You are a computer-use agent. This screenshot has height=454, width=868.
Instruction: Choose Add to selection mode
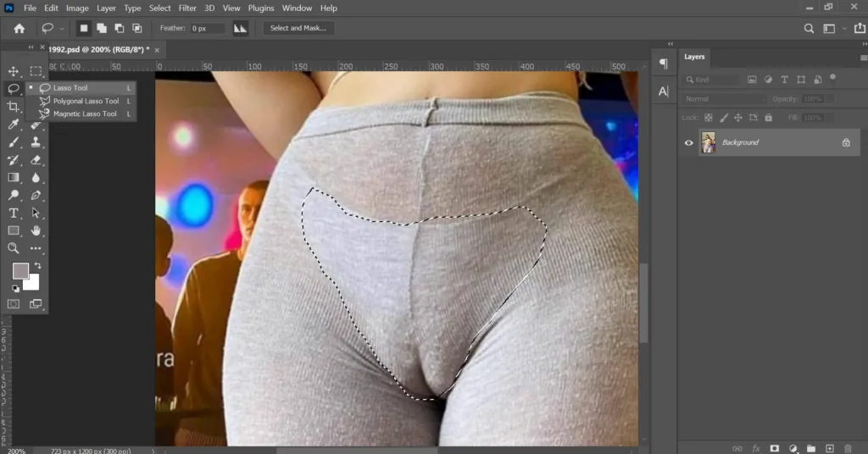click(101, 28)
